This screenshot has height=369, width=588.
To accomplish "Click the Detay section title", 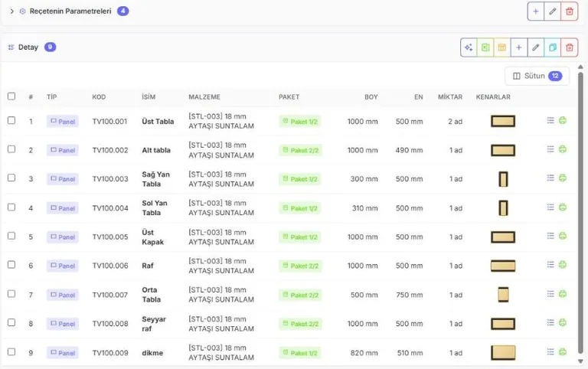I will point(28,47).
